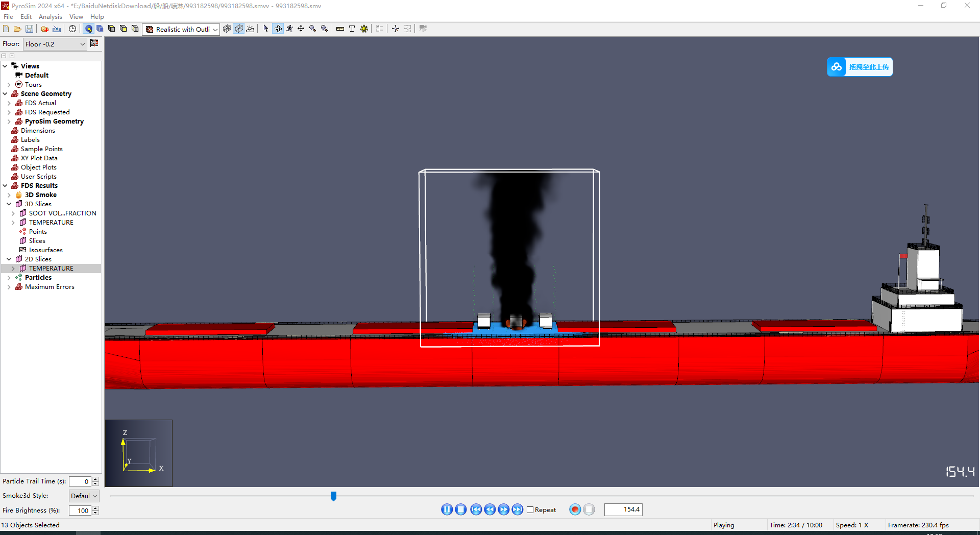Screen dimensions: 980x535
Task: Expand the Tours tree node
Action: pyautogui.click(x=9, y=85)
